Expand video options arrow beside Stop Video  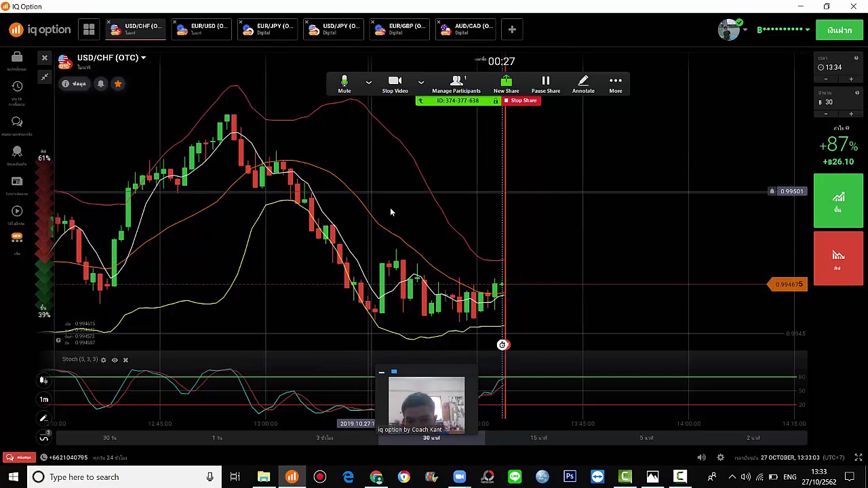click(420, 83)
